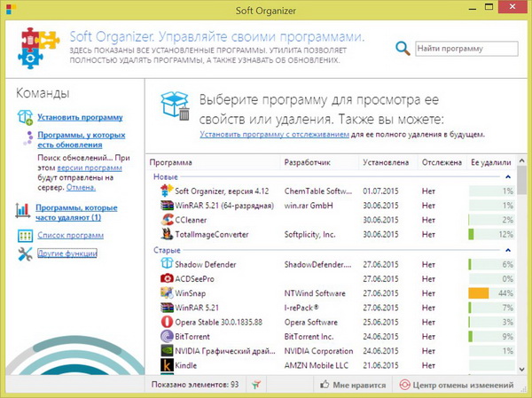This screenshot has width=532, height=398.
Task: Click the CCleaner program icon
Action: coord(166,219)
